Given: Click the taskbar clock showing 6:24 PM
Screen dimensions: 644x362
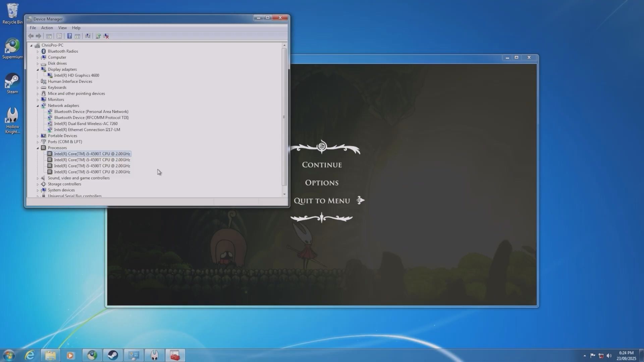Looking at the screenshot, I should click(x=626, y=356).
